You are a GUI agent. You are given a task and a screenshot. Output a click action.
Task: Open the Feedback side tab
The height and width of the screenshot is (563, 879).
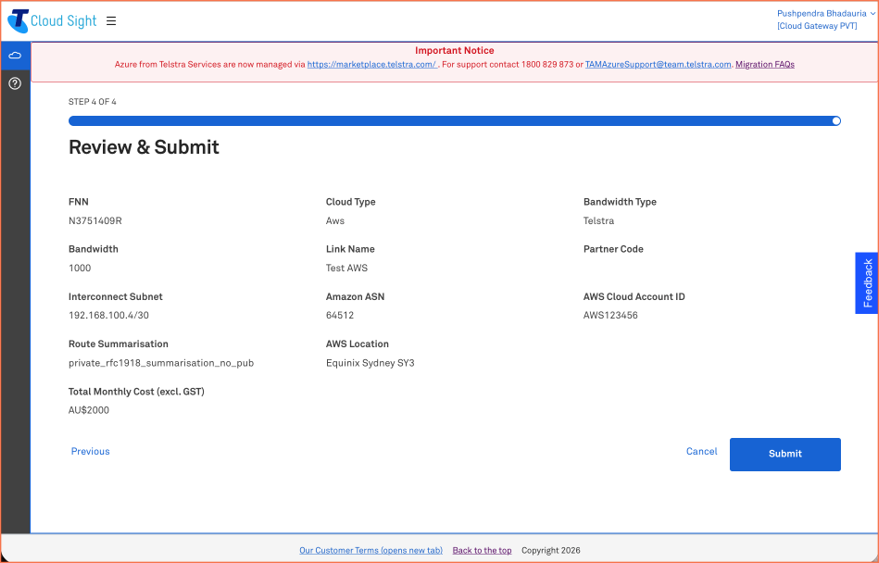point(867,283)
